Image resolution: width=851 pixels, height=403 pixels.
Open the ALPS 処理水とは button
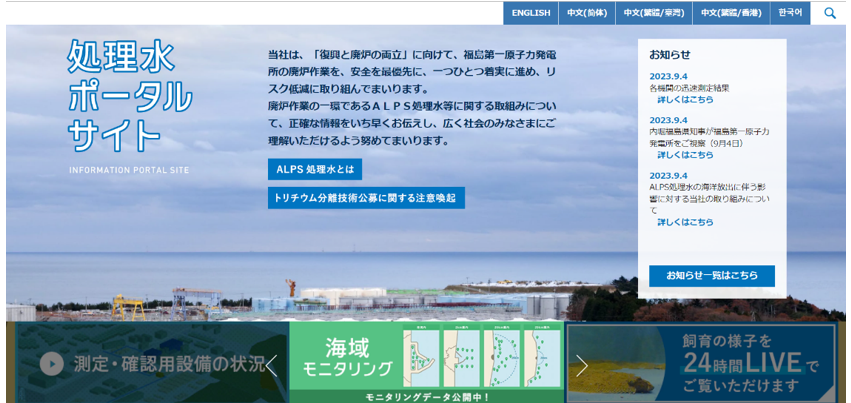click(315, 169)
